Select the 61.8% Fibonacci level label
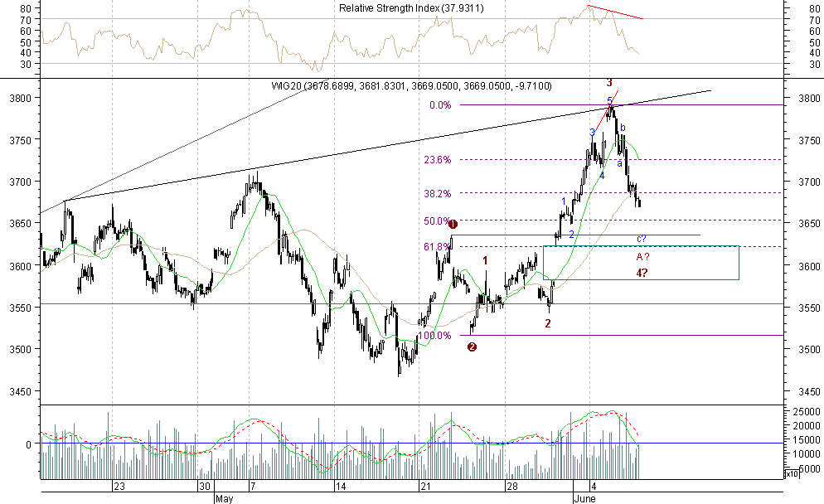The height and width of the screenshot is (504, 824). coord(436,247)
